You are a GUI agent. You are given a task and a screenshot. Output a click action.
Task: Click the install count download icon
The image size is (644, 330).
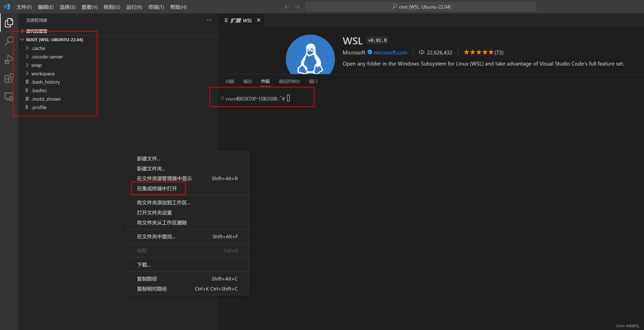click(422, 52)
